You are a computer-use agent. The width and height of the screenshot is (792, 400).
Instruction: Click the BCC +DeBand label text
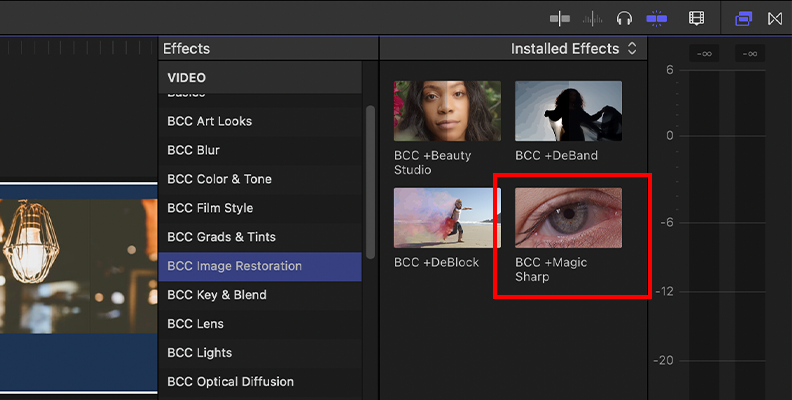click(x=556, y=156)
